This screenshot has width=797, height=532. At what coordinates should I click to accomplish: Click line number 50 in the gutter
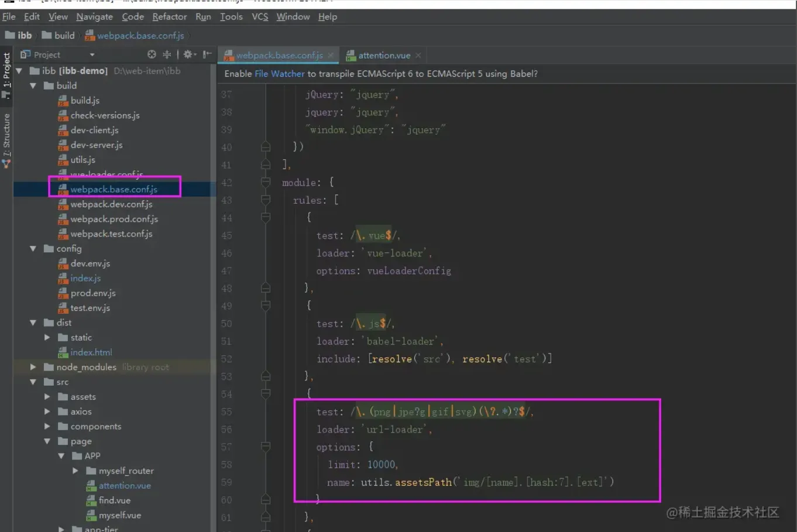click(226, 324)
